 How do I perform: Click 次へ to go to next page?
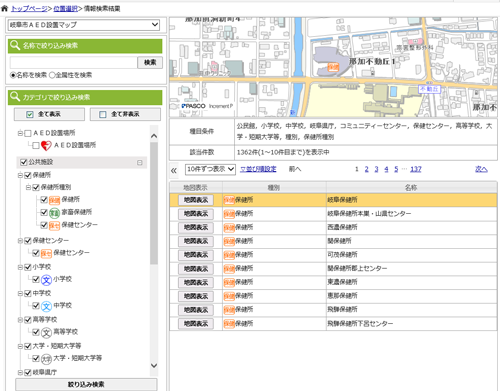481,169
